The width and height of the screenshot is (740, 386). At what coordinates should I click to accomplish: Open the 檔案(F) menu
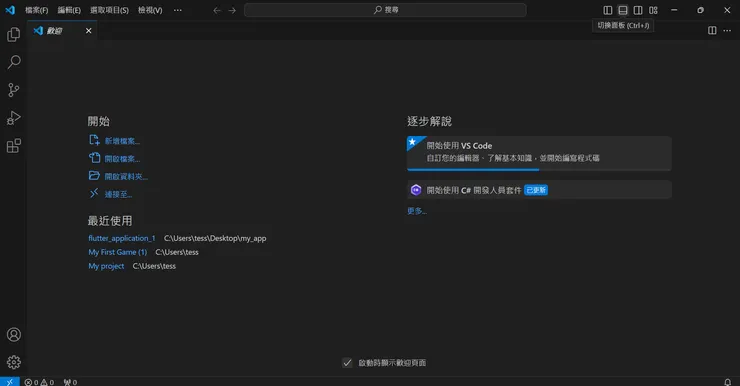[x=36, y=10]
